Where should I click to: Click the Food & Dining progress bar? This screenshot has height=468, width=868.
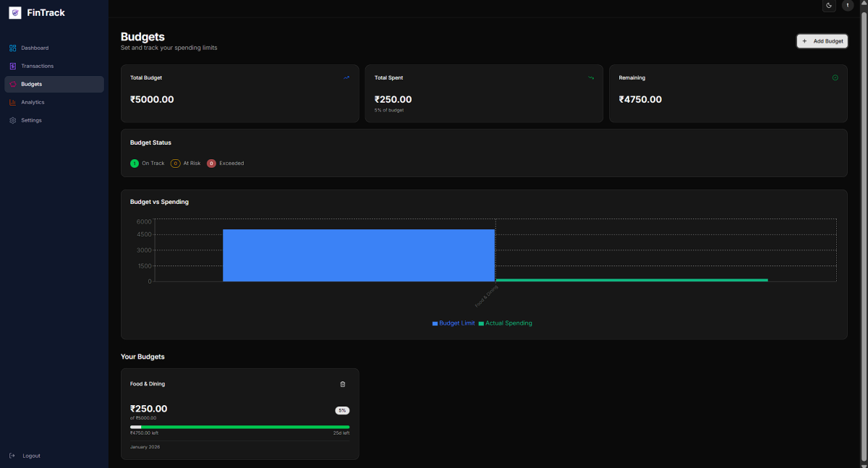tap(239, 427)
